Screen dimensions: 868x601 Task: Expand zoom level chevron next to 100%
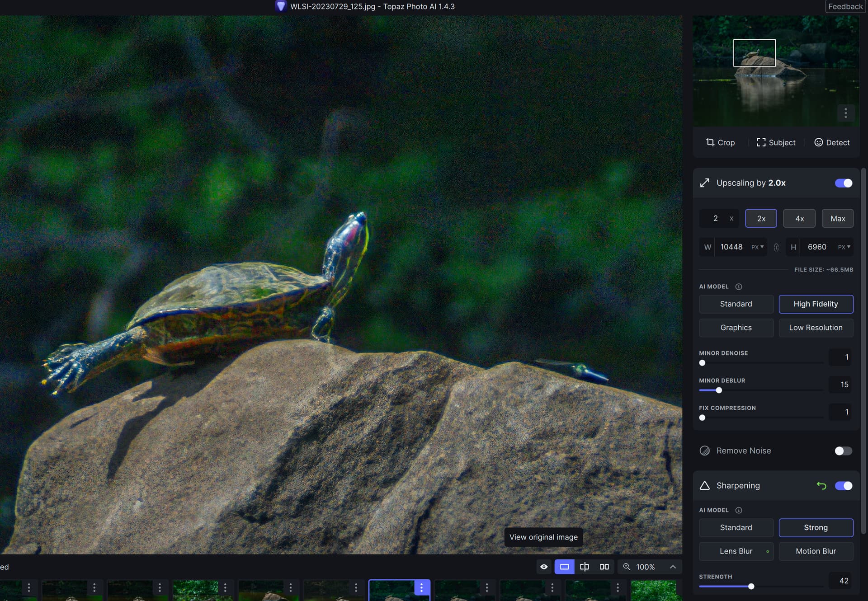point(673,567)
